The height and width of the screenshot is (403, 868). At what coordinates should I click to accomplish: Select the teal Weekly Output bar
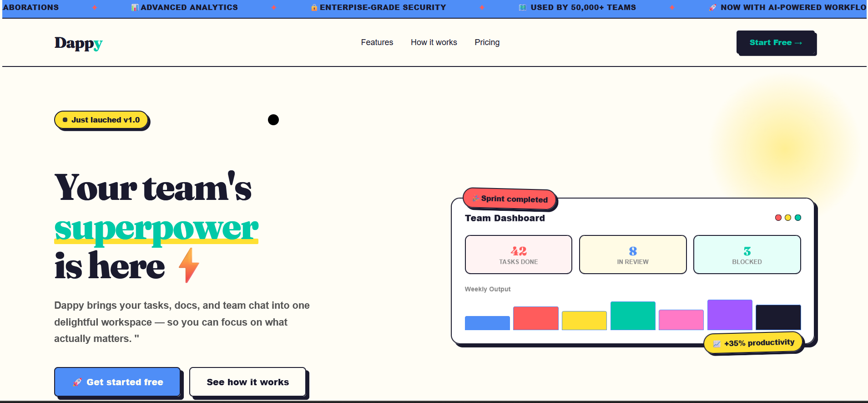632,316
